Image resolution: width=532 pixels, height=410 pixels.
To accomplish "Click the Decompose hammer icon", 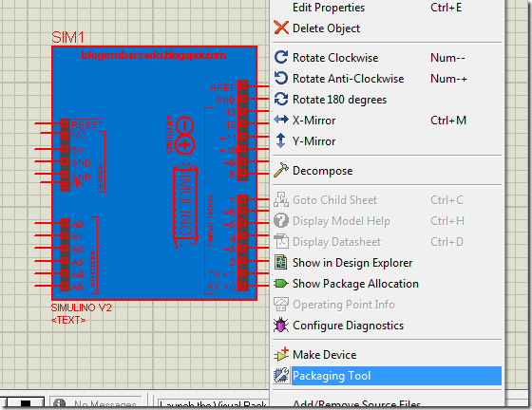I will coord(281,170).
